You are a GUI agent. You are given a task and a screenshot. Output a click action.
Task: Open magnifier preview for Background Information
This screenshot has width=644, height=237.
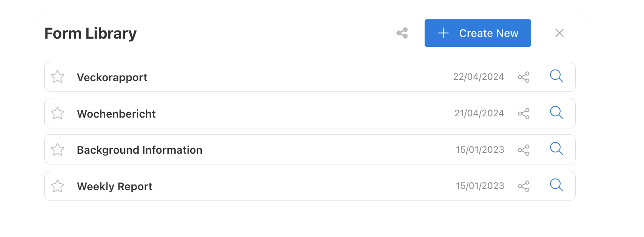coord(556,149)
